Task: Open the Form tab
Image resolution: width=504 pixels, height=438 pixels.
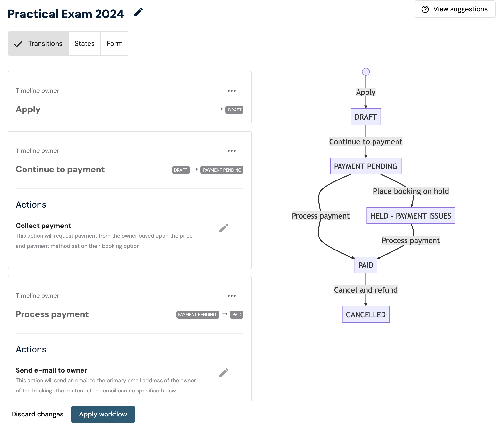Action: click(115, 44)
